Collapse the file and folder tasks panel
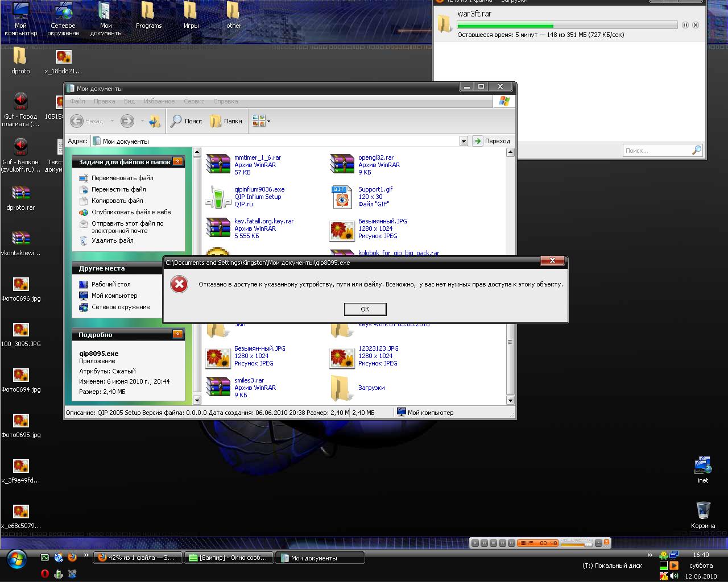This screenshot has width=728, height=582. coord(177,162)
